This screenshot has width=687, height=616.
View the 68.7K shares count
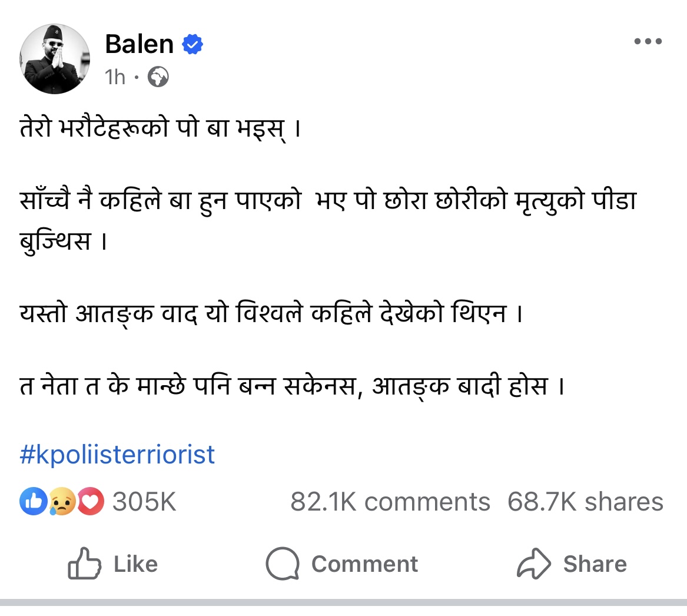click(x=585, y=502)
